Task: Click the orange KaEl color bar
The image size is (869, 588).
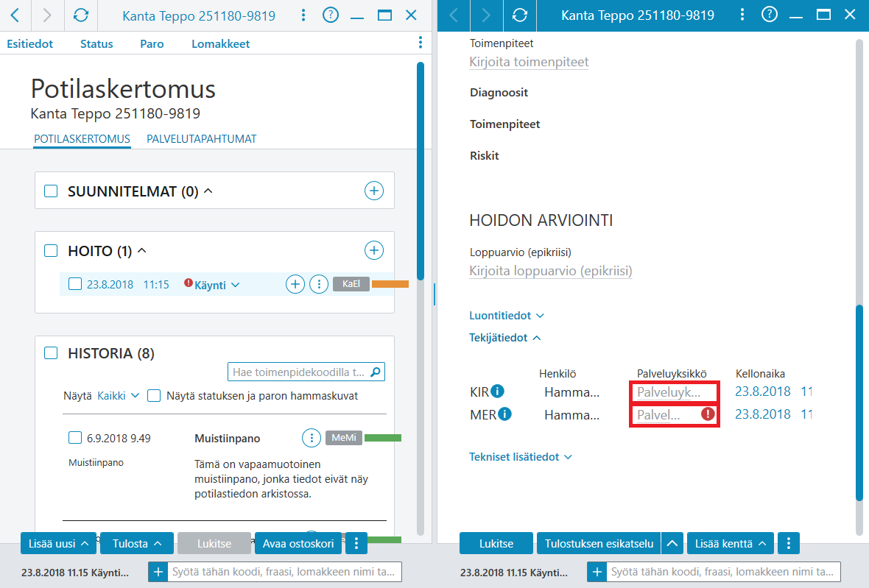Action: 390,284
